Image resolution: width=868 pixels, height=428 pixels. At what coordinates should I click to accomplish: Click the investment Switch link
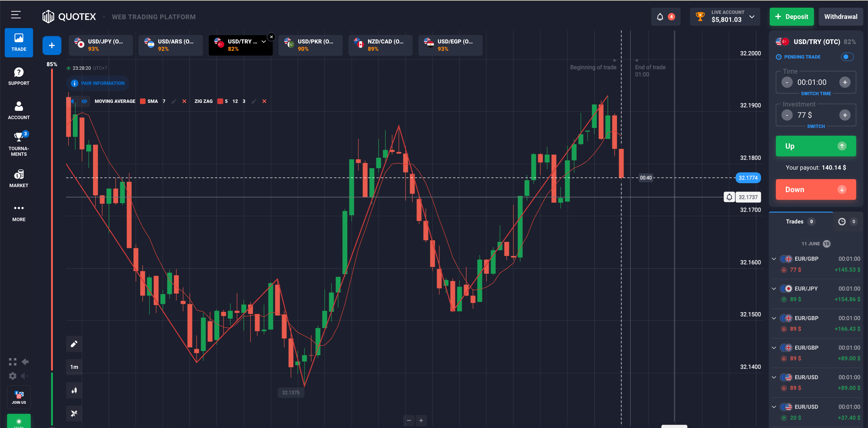tap(815, 126)
